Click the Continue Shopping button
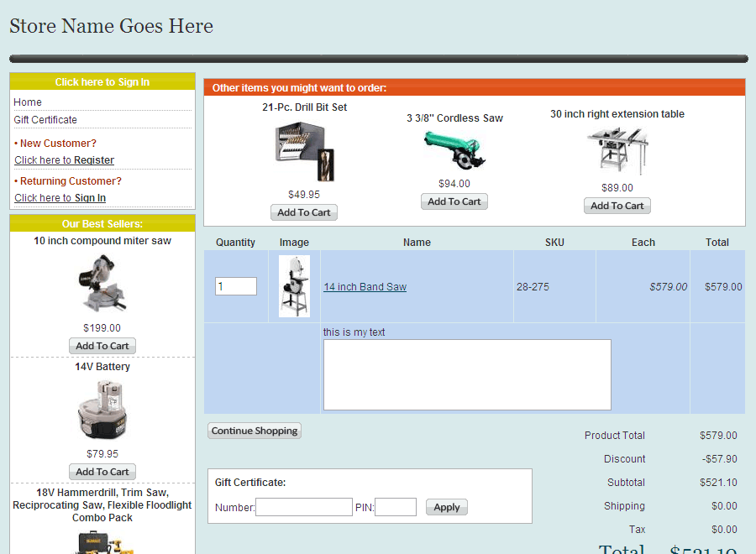Image resolution: width=756 pixels, height=554 pixels. pos(254,431)
